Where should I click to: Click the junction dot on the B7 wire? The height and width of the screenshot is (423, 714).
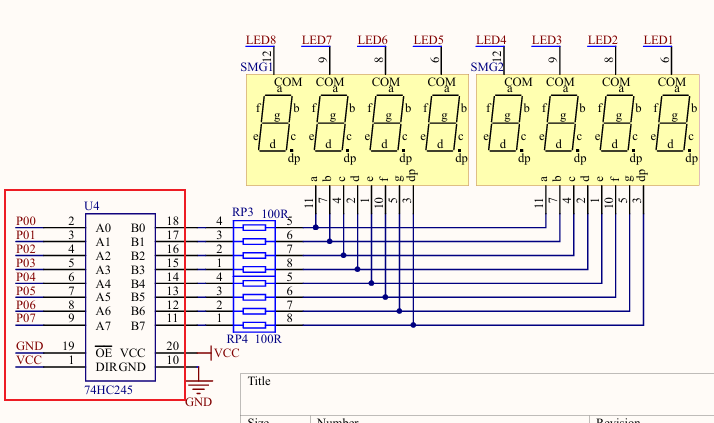point(413,325)
